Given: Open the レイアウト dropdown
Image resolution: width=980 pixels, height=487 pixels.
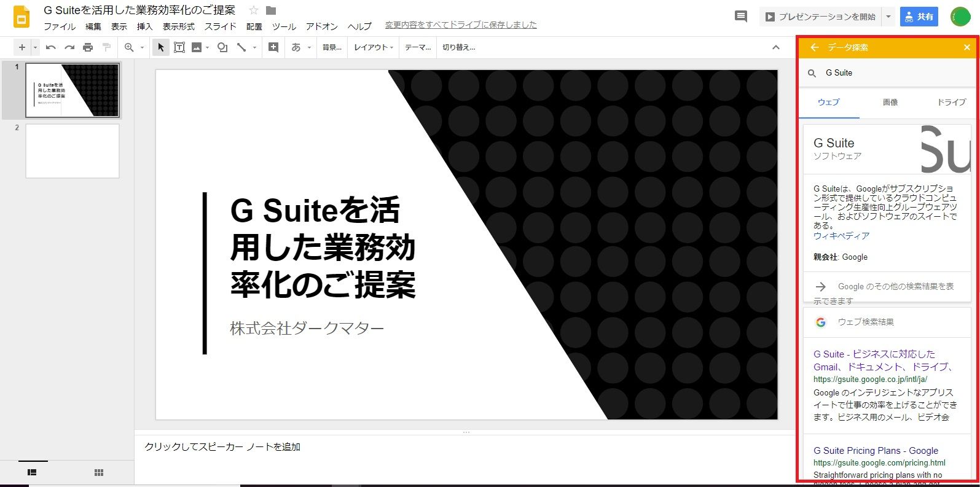Looking at the screenshot, I should (373, 47).
